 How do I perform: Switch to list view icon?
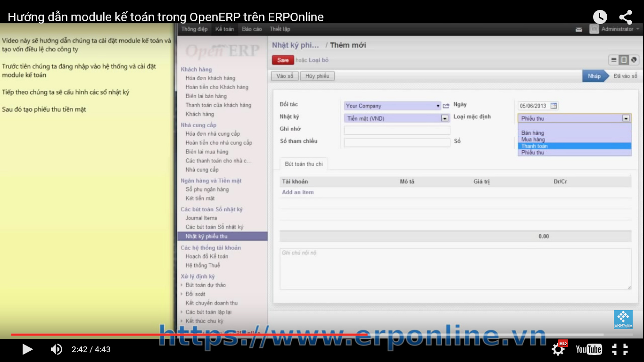613,60
